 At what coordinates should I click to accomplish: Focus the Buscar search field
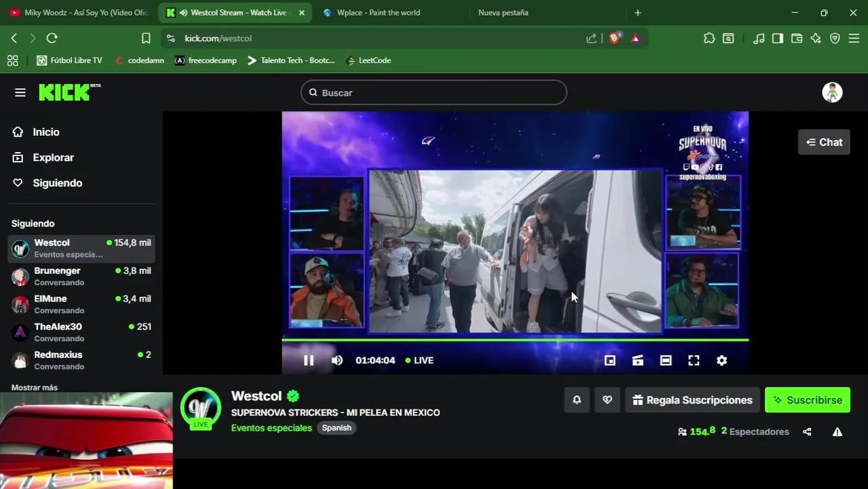[433, 92]
